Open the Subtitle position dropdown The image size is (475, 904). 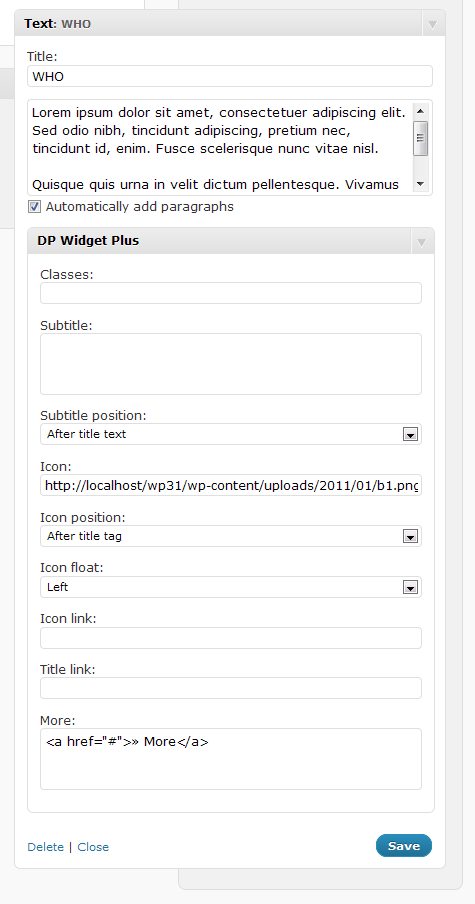231,434
